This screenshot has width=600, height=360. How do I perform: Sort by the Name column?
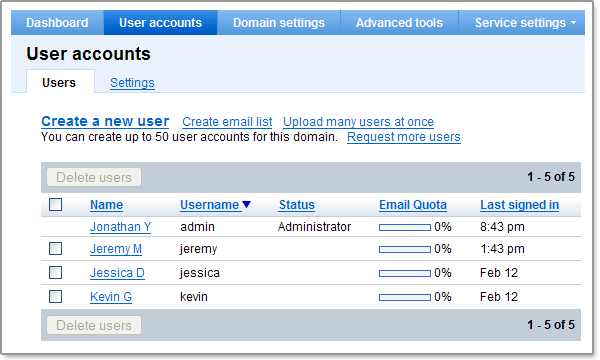click(106, 205)
